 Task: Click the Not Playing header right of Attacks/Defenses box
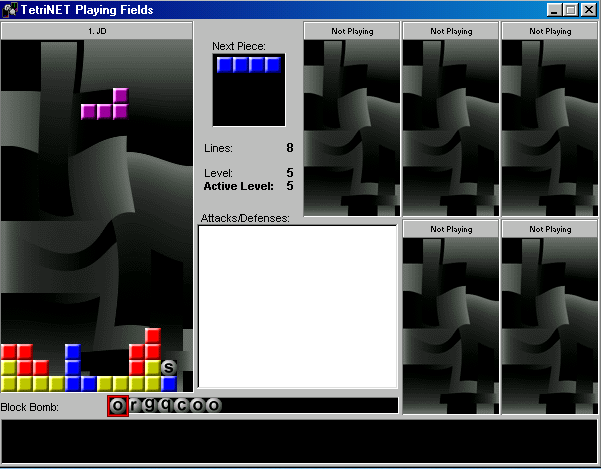[451, 229]
